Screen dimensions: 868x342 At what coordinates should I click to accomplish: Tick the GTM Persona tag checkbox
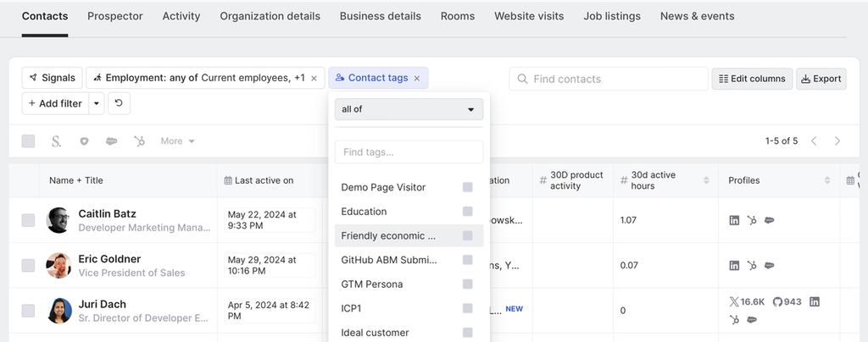coord(467,284)
